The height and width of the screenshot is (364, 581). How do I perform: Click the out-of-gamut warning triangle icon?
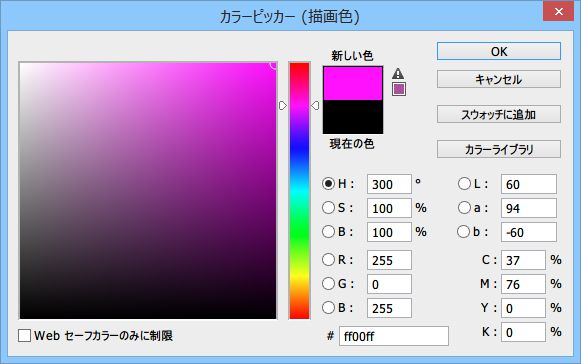(x=398, y=73)
